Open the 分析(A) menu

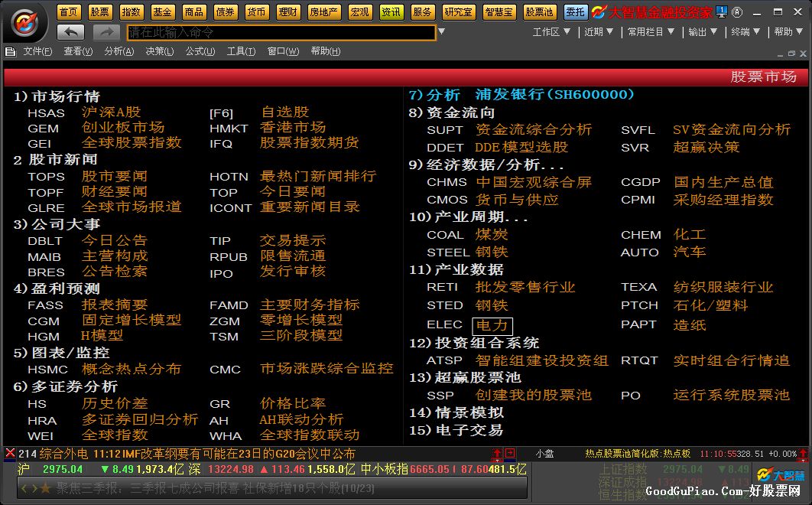(x=119, y=51)
